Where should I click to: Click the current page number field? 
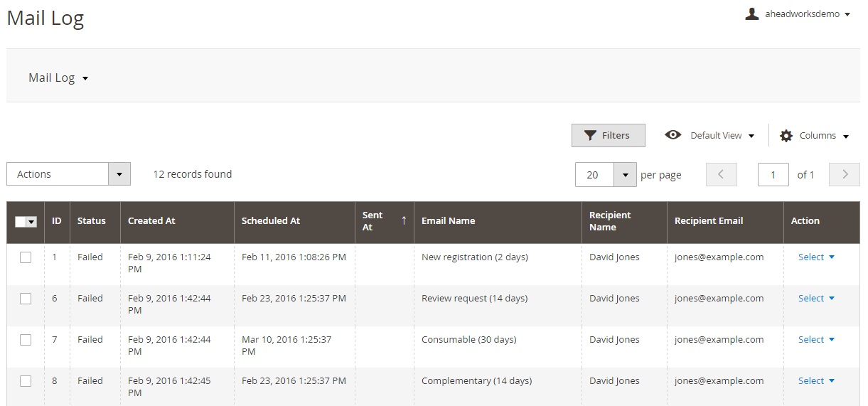[x=773, y=174]
